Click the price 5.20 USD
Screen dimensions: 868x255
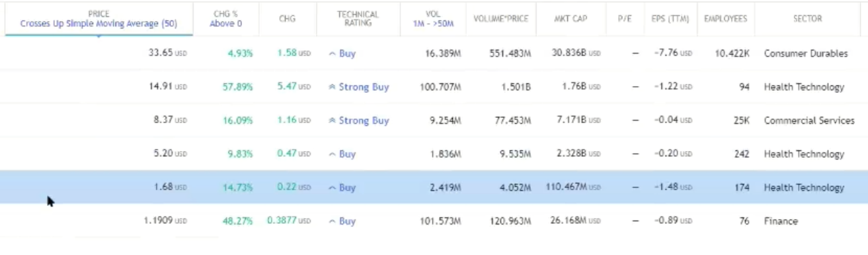pyautogui.click(x=171, y=154)
